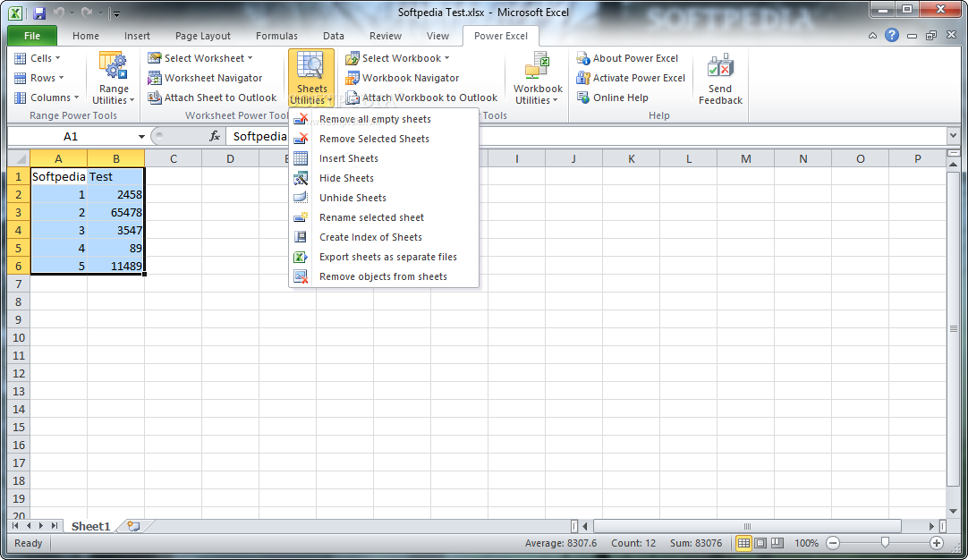Click the Create Index of Sheets icon
968x560 pixels.
coord(301,237)
